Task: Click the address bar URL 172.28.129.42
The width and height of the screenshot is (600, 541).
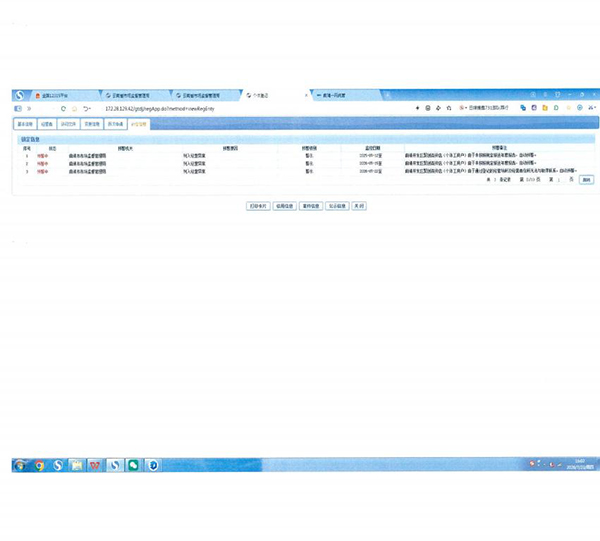Action: 160,109
